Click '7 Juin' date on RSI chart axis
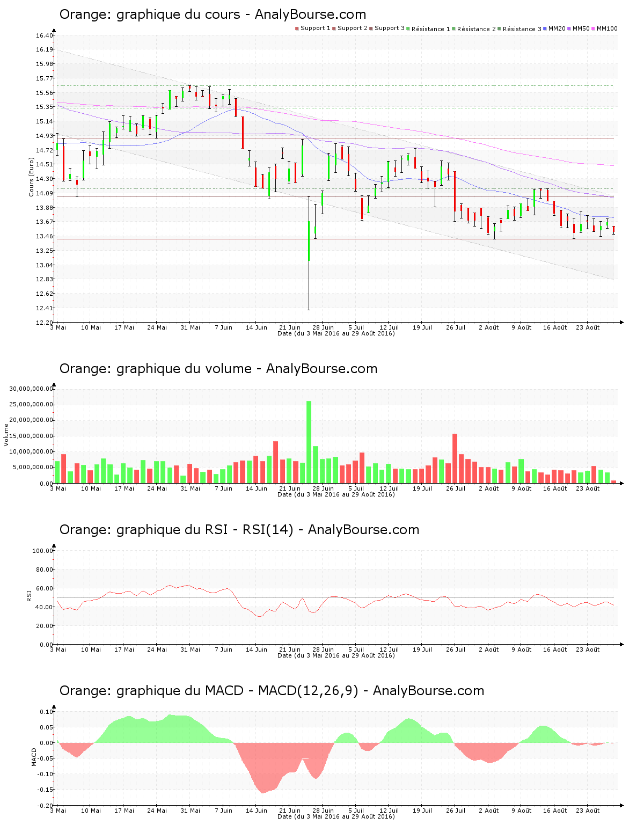This screenshot has width=644, height=832. [x=223, y=649]
